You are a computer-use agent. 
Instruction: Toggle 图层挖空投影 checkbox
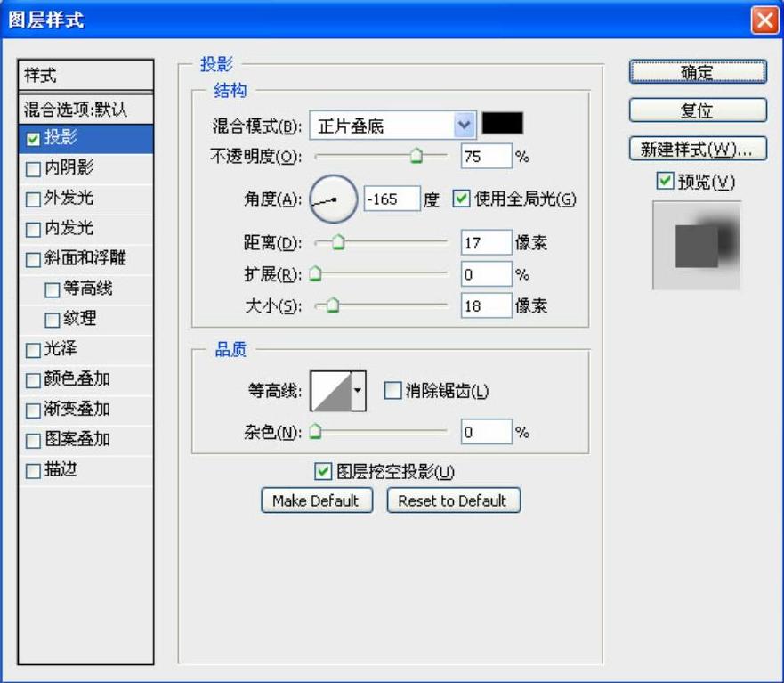[323, 470]
